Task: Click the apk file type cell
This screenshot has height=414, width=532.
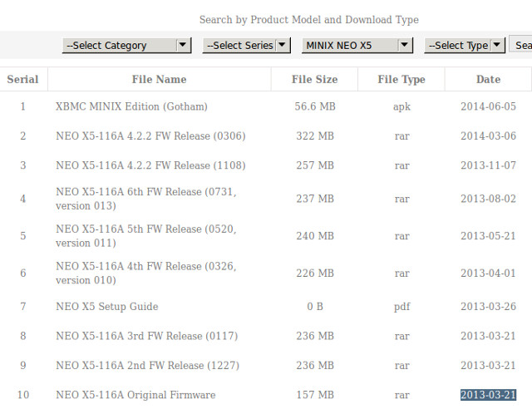Action: click(x=401, y=106)
